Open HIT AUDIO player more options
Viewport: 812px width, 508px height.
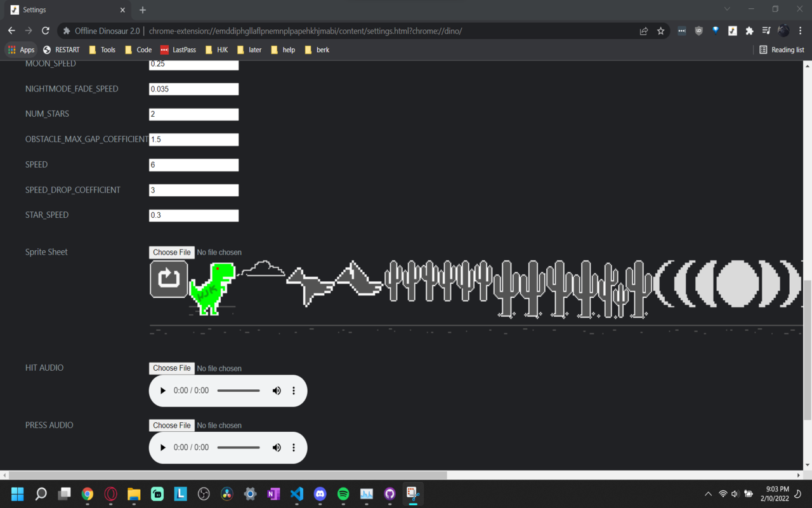294,391
